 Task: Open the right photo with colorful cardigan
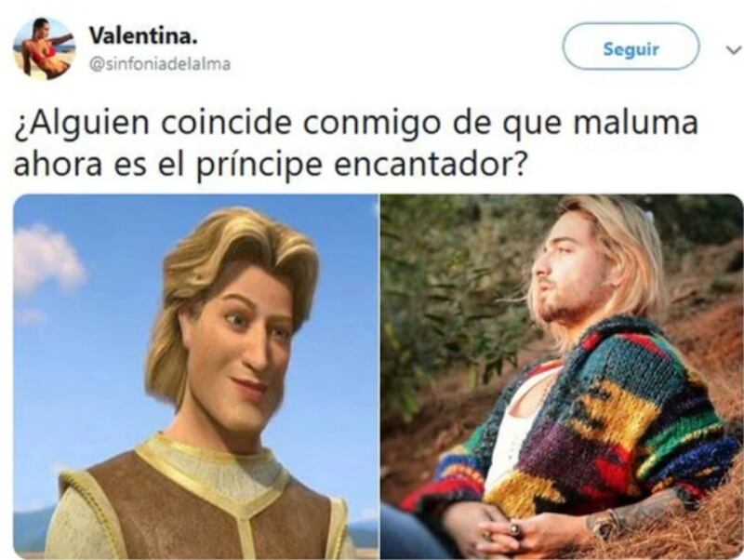pyautogui.click(x=562, y=377)
